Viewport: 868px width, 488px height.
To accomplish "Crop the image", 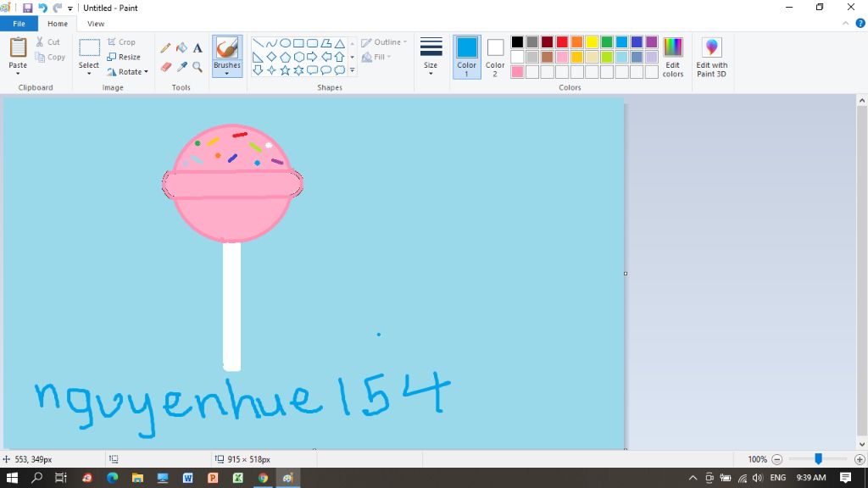I will point(121,42).
